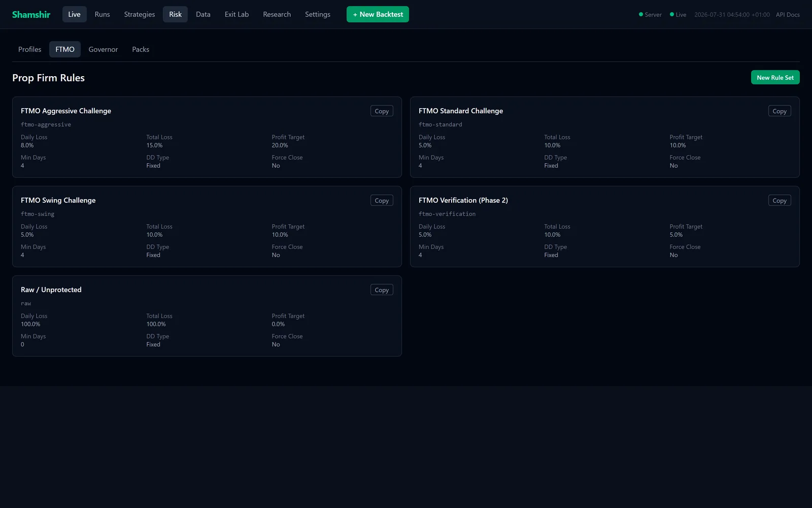Click the FTMO Aggressive Challenge title
Image resolution: width=812 pixels, height=508 pixels.
coord(66,111)
